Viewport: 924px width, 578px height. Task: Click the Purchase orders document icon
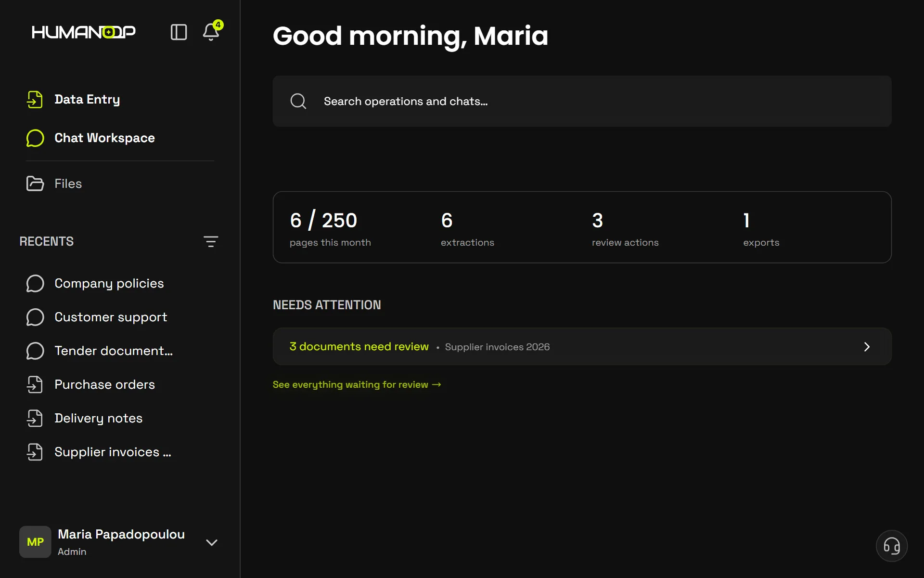pyautogui.click(x=35, y=385)
